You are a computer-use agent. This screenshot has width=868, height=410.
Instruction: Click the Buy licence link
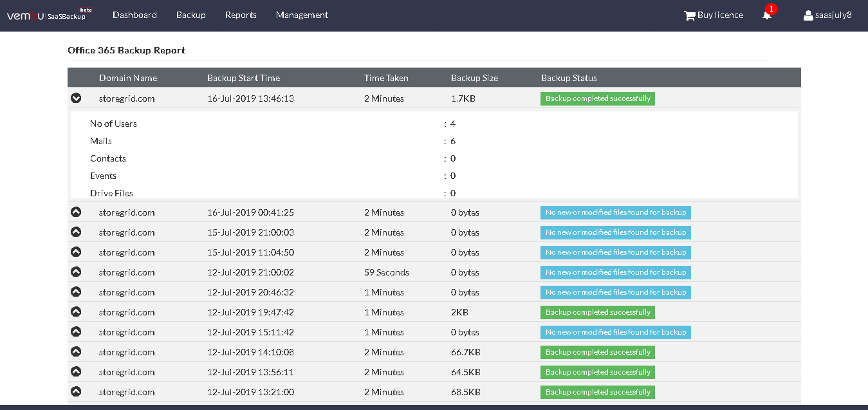click(x=720, y=15)
